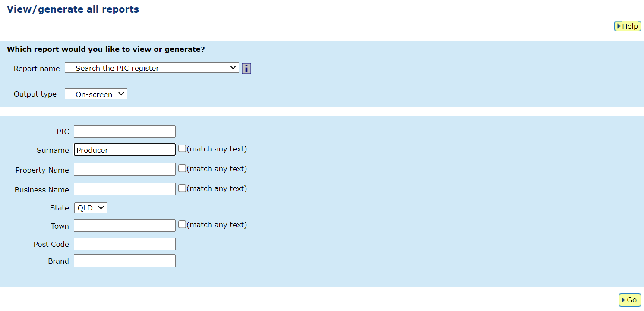Click the Town match any text label

217,225
